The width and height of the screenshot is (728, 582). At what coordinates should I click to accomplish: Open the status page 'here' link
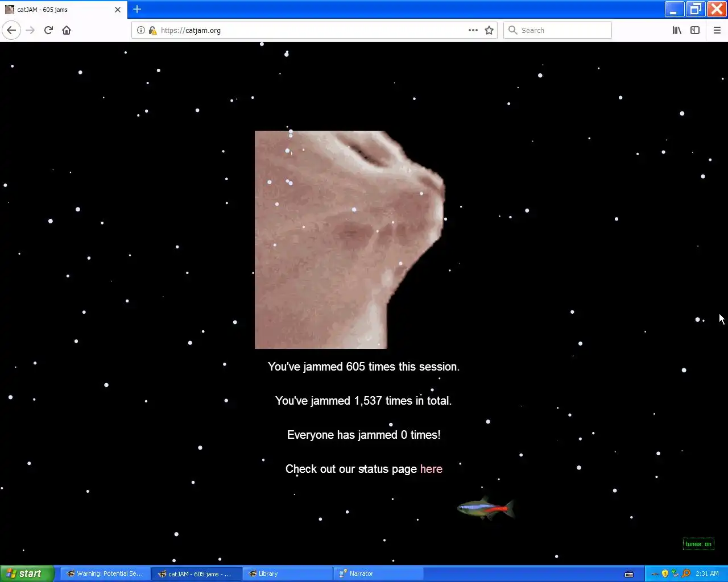[431, 469]
